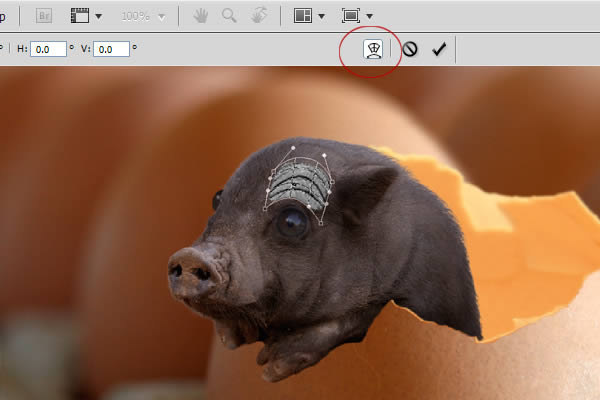Select the Rotate View tool
The height and width of the screenshot is (400, 600).
[259, 16]
